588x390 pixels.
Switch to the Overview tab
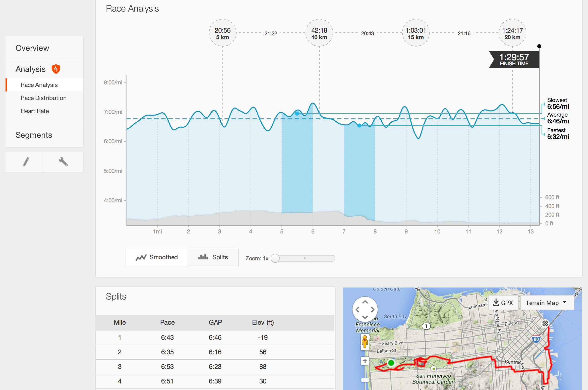point(32,48)
